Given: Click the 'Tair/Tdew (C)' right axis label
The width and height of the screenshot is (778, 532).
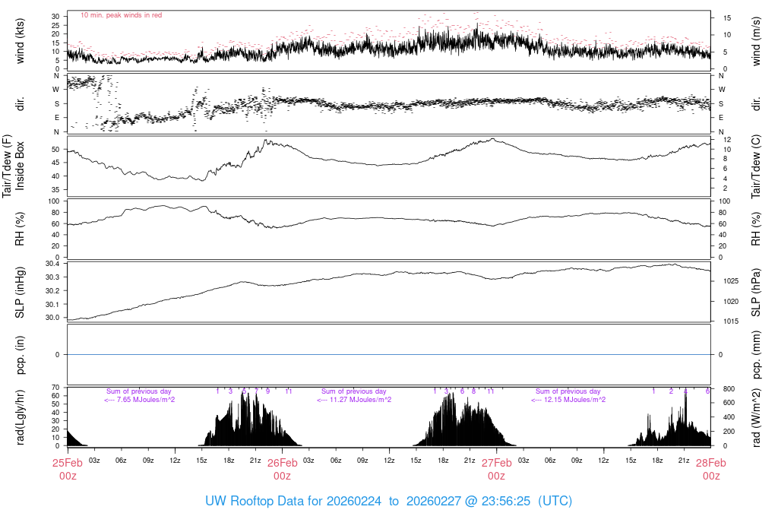Looking at the screenshot, I should (756, 166).
